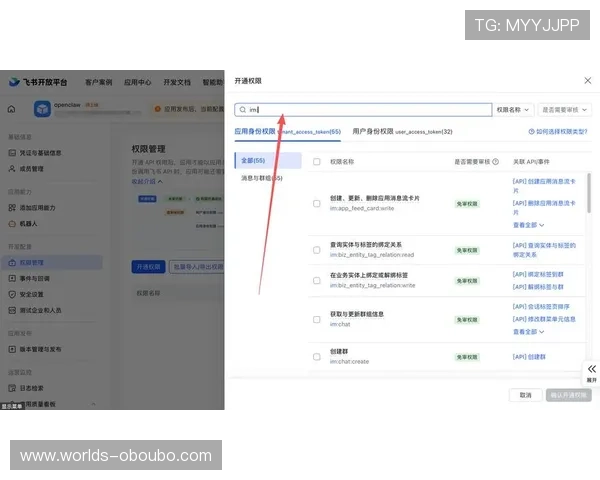This screenshot has height=480, width=600.
Task: Click the 批量导入/导出权限 button
Action: click(x=197, y=267)
